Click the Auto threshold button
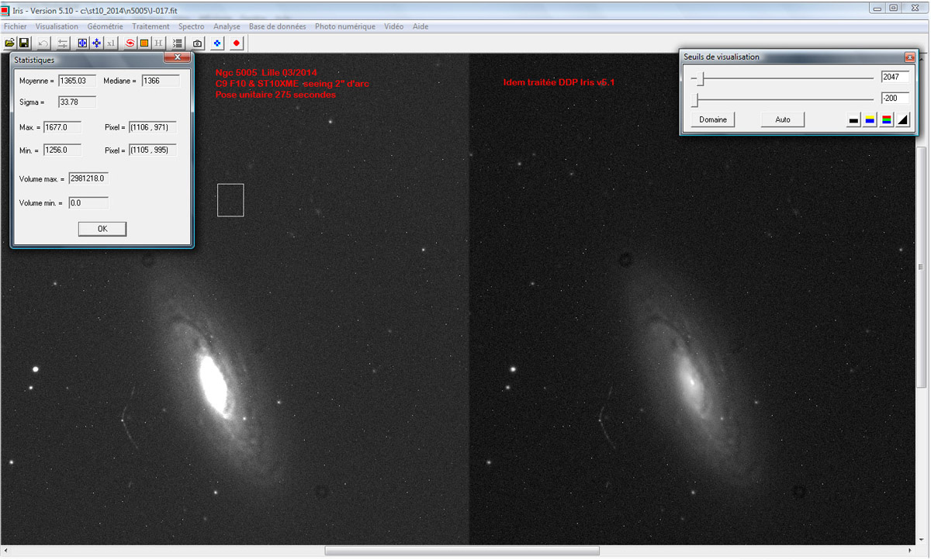Image resolution: width=931 pixels, height=560 pixels. pyautogui.click(x=783, y=119)
